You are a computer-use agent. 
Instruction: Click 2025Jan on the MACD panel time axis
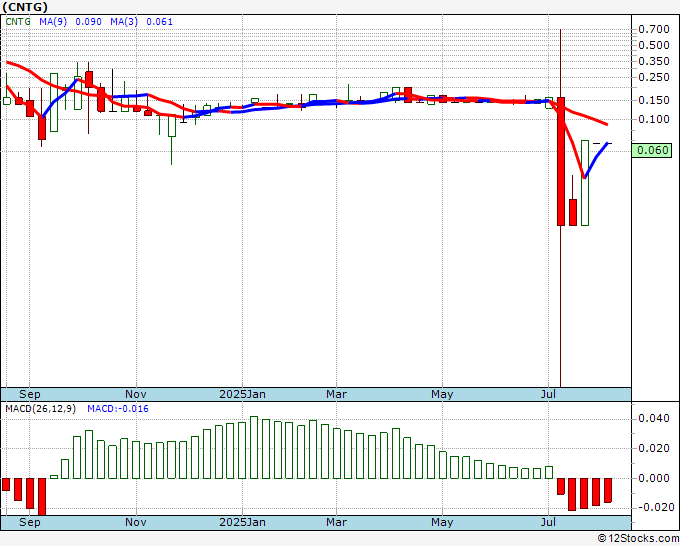tap(242, 522)
